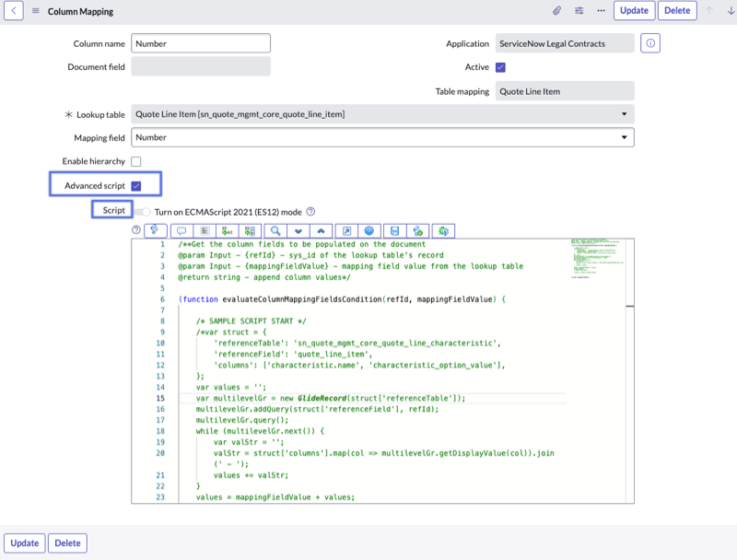Place cursor on script line 15 GlideRecord
This screenshot has width=737, height=560.
pos(322,398)
